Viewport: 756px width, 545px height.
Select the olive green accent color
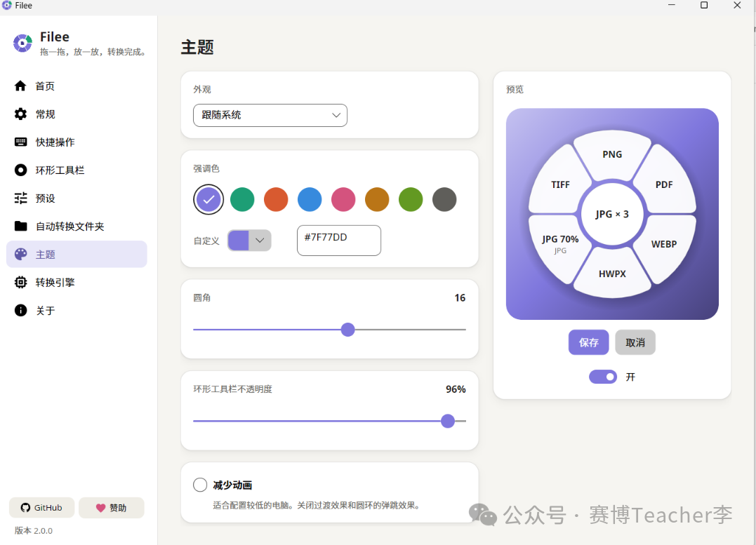411,199
